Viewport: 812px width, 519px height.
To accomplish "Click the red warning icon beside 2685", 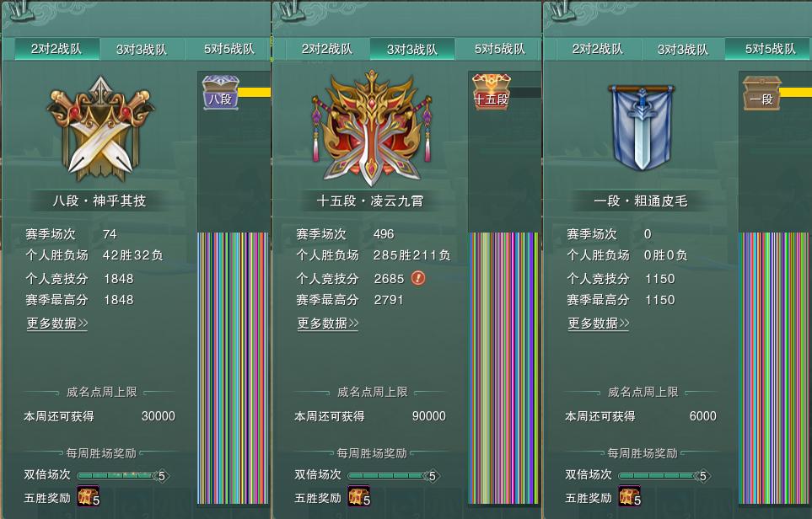I will (418, 278).
